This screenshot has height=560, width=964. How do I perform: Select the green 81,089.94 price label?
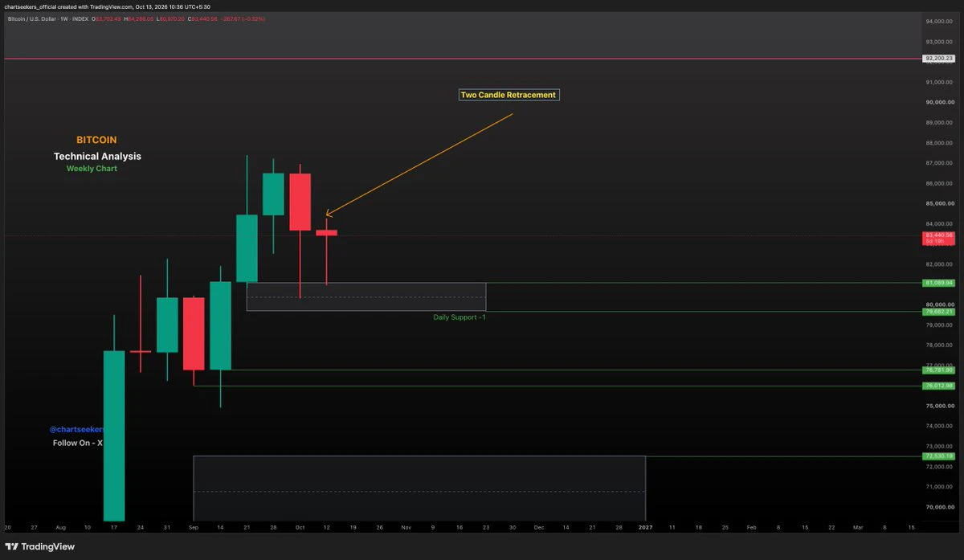(x=938, y=283)
